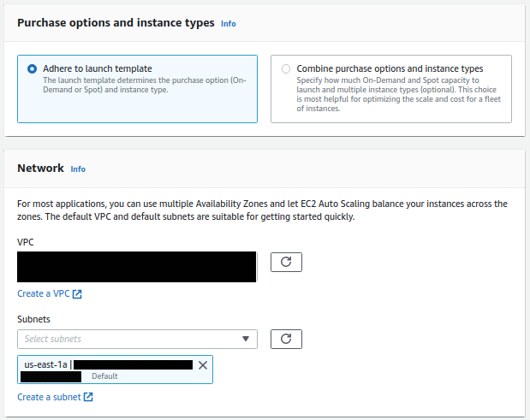This screenshot has height=420, width=530.
Task: Open the Info link beside Network
Action: pyautogui.click(x=78, y=169)
